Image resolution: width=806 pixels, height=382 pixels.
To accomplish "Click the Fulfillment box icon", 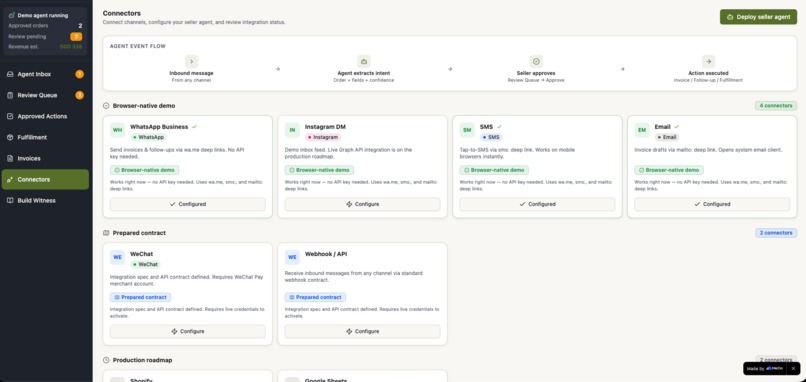I will pos(10,137).
